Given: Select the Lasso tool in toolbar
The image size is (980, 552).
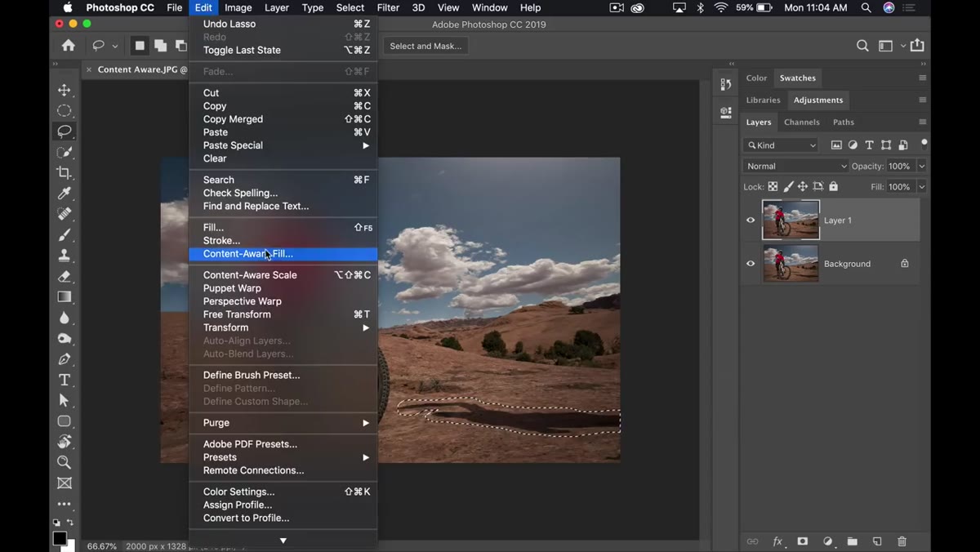Looking at the screenshot, I should (x=65, y=131).
